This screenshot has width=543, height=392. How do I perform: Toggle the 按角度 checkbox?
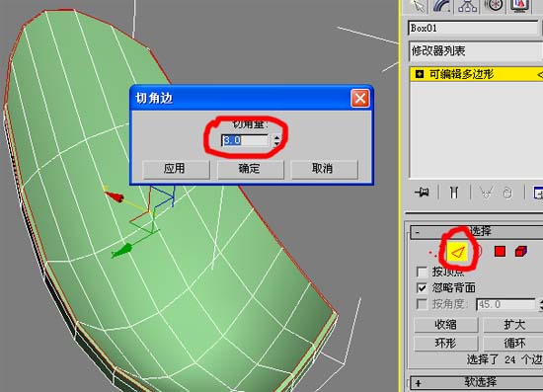pos(422,304)
